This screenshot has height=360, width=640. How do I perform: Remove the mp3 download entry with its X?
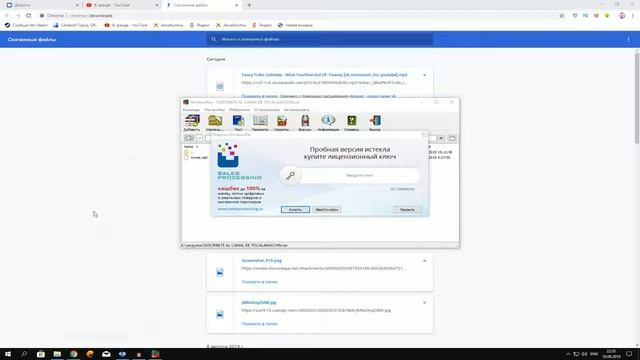tap(424, 75)
